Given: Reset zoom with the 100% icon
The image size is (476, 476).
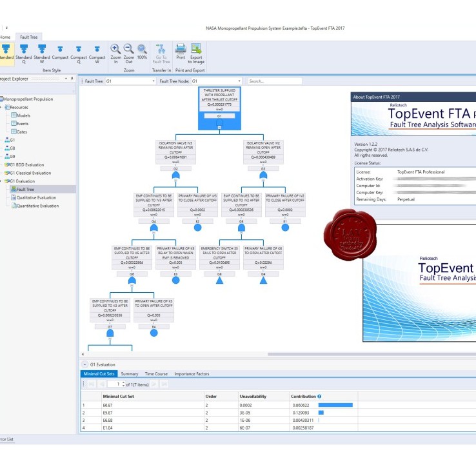Looking at the screenshot, I should pyautogui.click(x=142, y=49).
